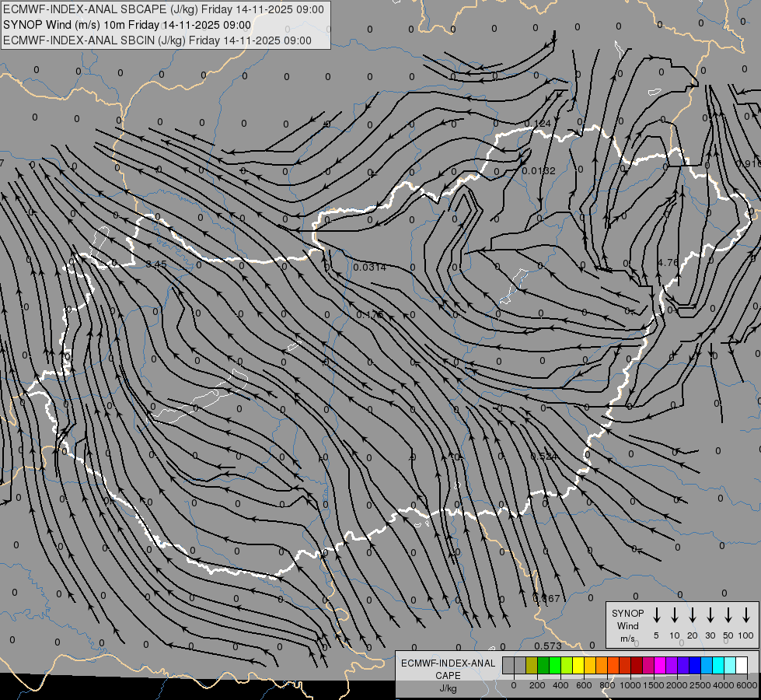Click the 200 label on CAPE scale
Viewport: 761px width, 700px height.
click(537, 685)
